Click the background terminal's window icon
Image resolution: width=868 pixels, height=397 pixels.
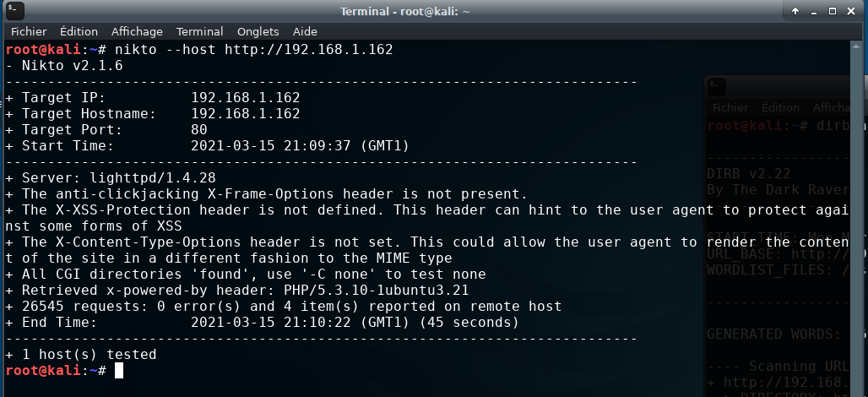tap(717, 87)
